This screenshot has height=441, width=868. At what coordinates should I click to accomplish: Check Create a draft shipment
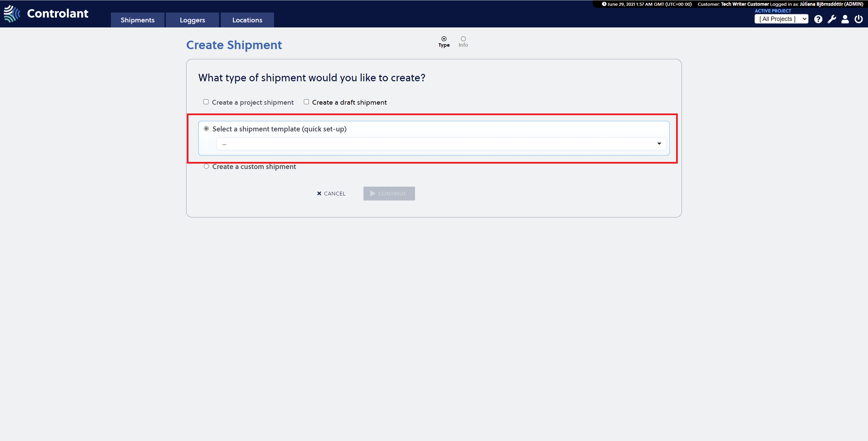pos(306,102)
